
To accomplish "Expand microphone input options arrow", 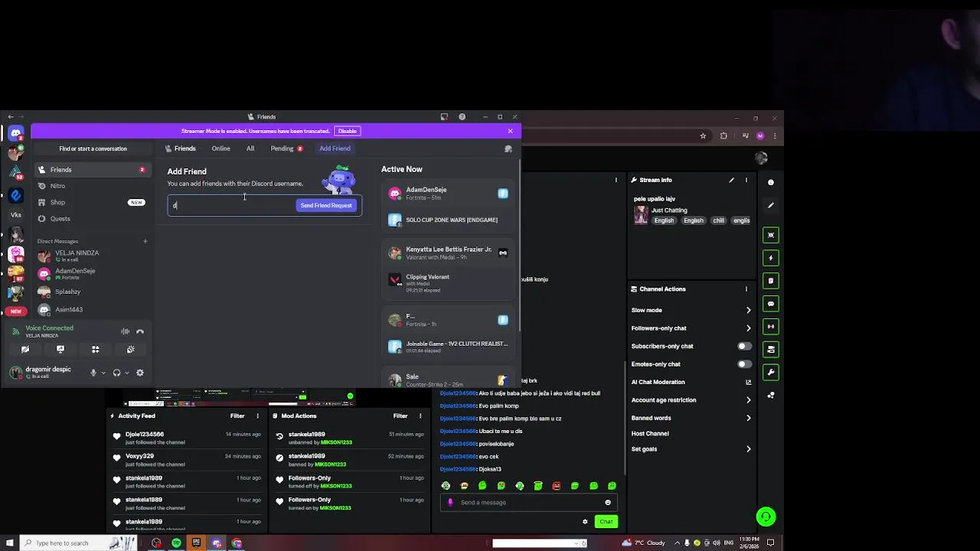I will (103, 373).
